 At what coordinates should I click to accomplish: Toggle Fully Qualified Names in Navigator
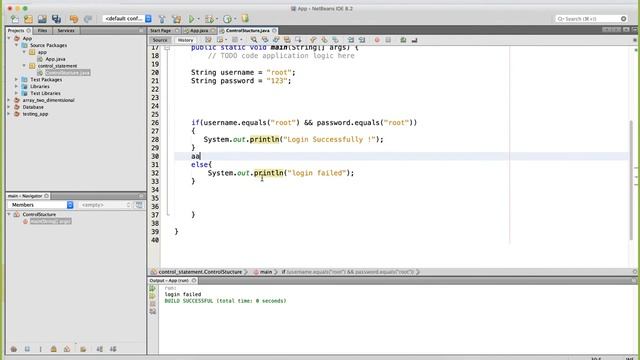[x=83, y=349]
